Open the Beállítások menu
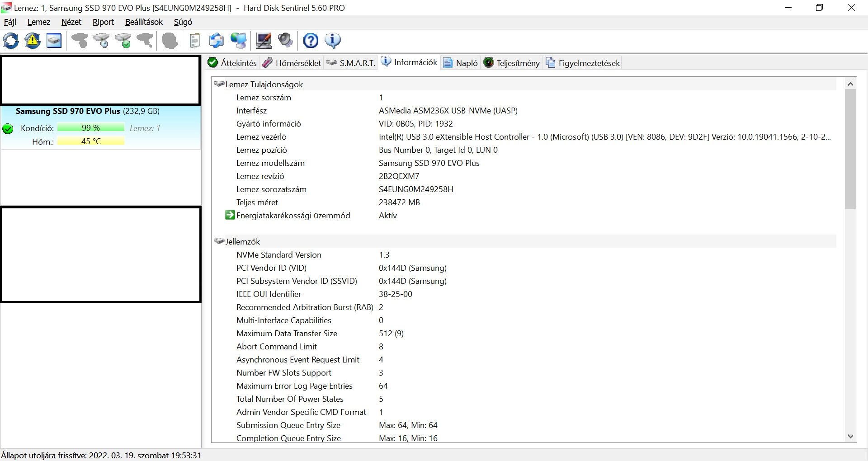The height and width of the screenshot is (461, 868). coord(144,22)
